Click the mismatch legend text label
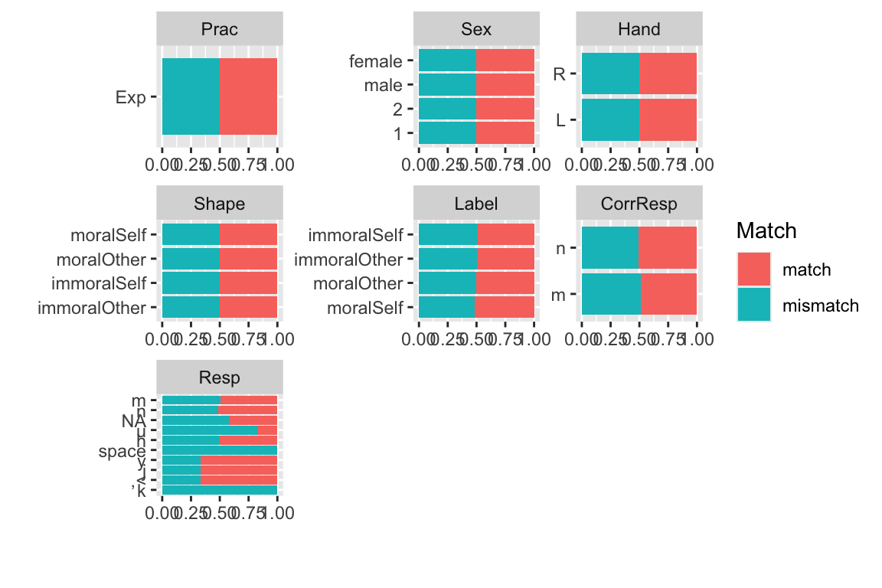Screen dimensions: 882x588 [821, 306]
